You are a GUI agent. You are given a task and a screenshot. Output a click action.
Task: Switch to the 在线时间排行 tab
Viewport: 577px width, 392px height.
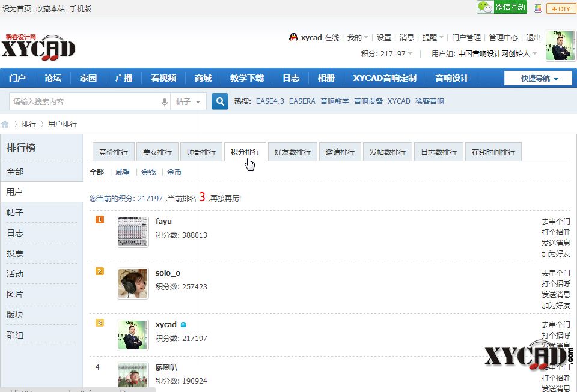tap(493, 152)
